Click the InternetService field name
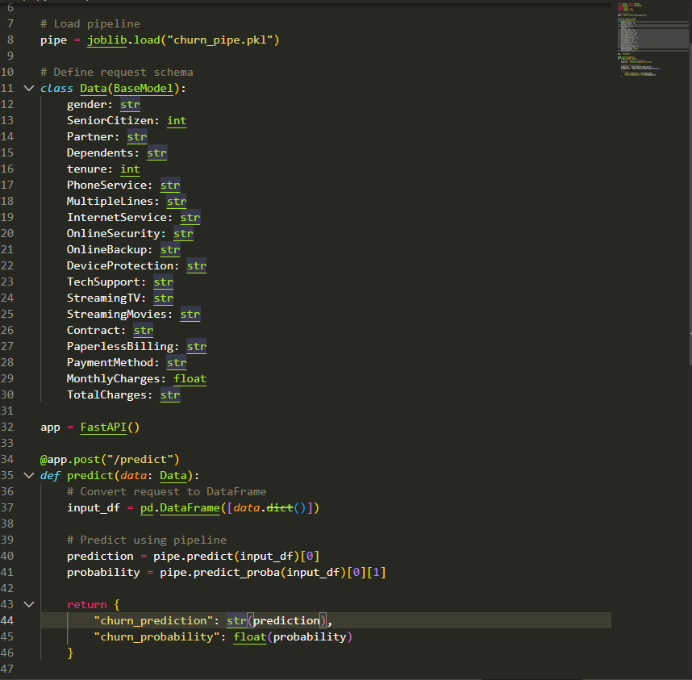This screenshot has width=692, height=680. pos(117,217)
